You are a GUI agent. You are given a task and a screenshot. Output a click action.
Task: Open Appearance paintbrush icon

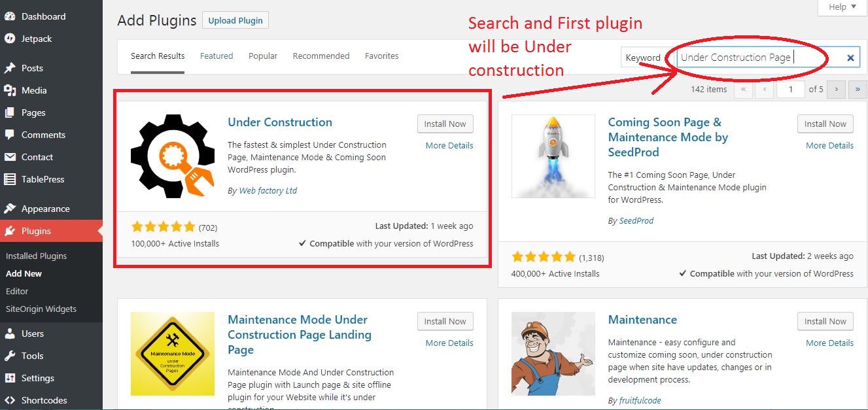click(x=10, y=209)
